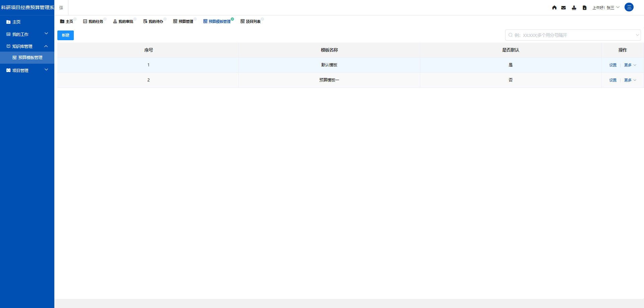The width and height of the screenshot is (644, 308).
Task: Select 预算模板管理 in the sidebar
Action: click(27, 58)
